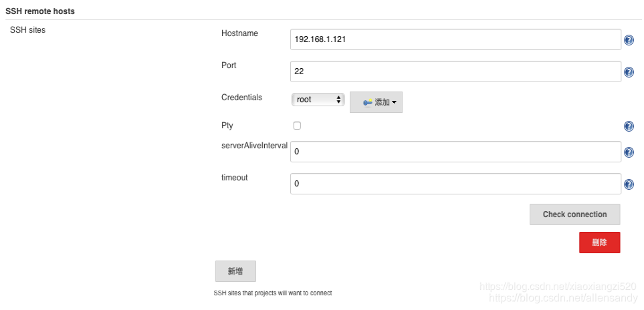Select the serverAliveInterval input box
Viewport: 644px width, 310px height.
click(x=455, y=152)
